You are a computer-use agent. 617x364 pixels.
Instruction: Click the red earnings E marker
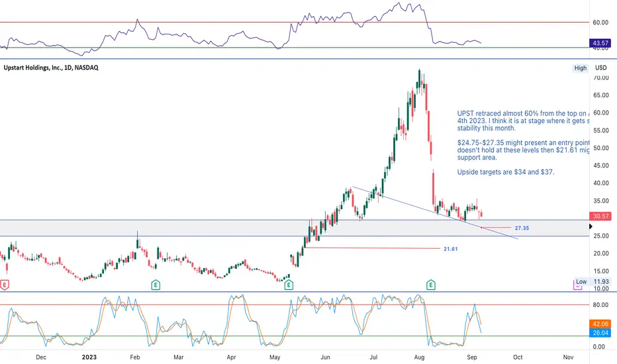(x=5, y=285)
